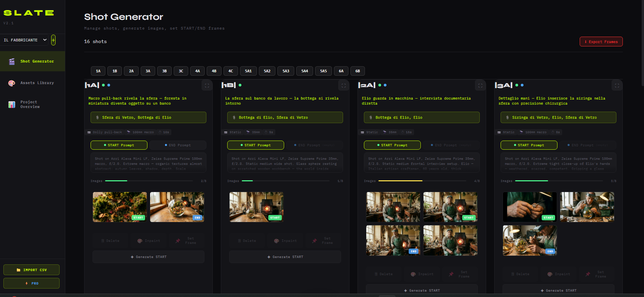Select START Prompt toggle in shot 1A

tap(119, 145)
